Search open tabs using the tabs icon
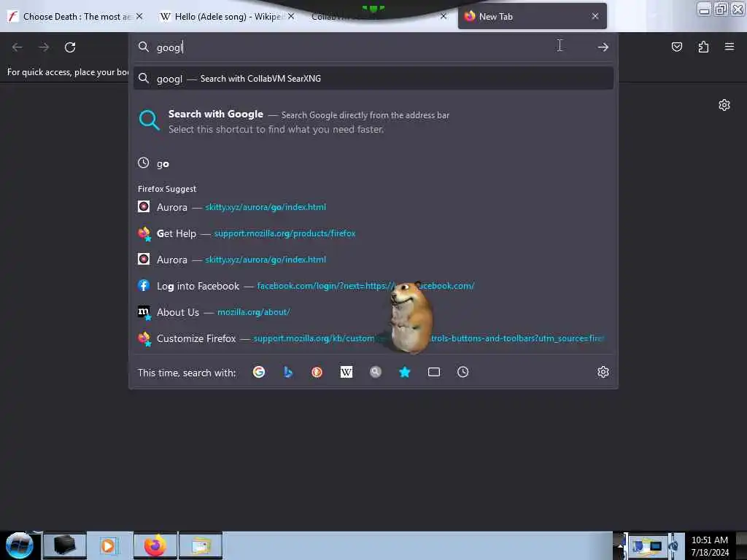 (x=434, y=372)
